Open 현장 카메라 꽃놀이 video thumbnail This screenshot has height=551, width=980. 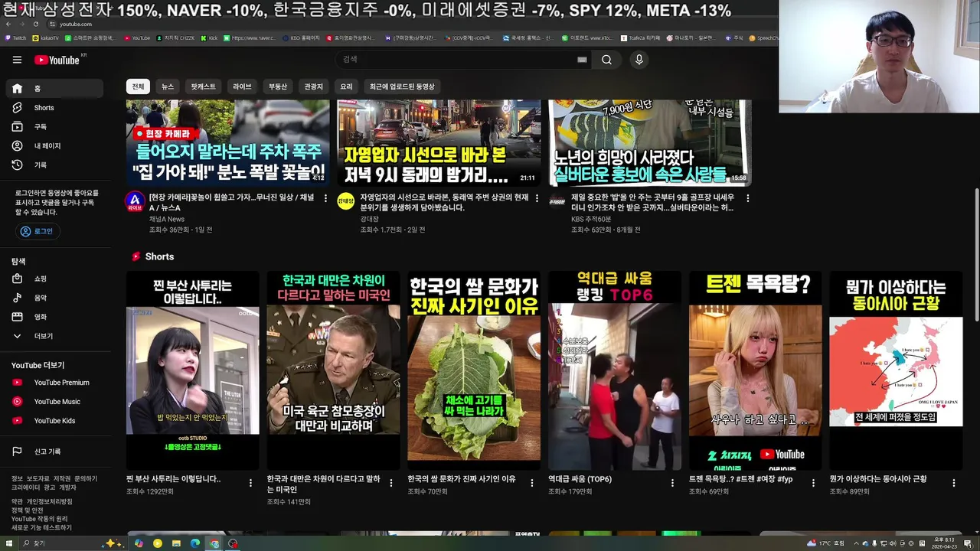(x=228, y=142)
